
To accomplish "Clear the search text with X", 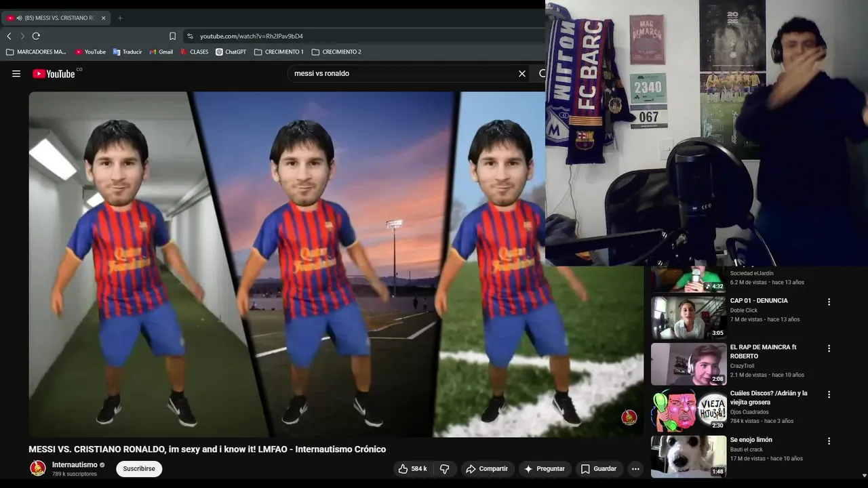I will point(522,73).
